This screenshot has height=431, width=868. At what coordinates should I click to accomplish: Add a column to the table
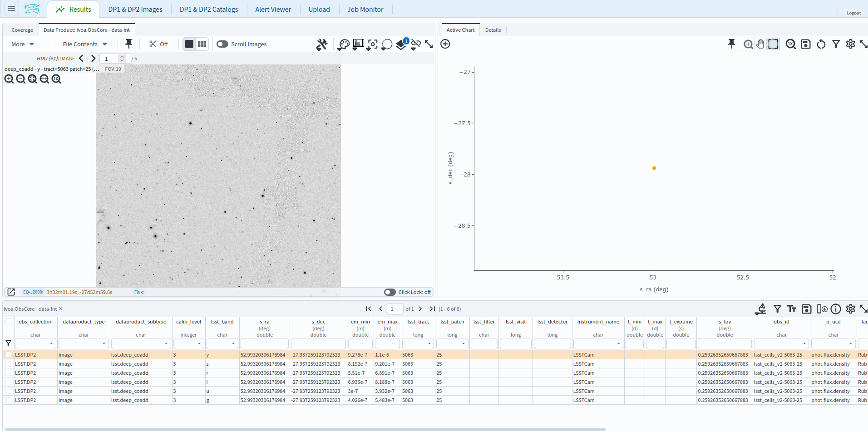822,309
